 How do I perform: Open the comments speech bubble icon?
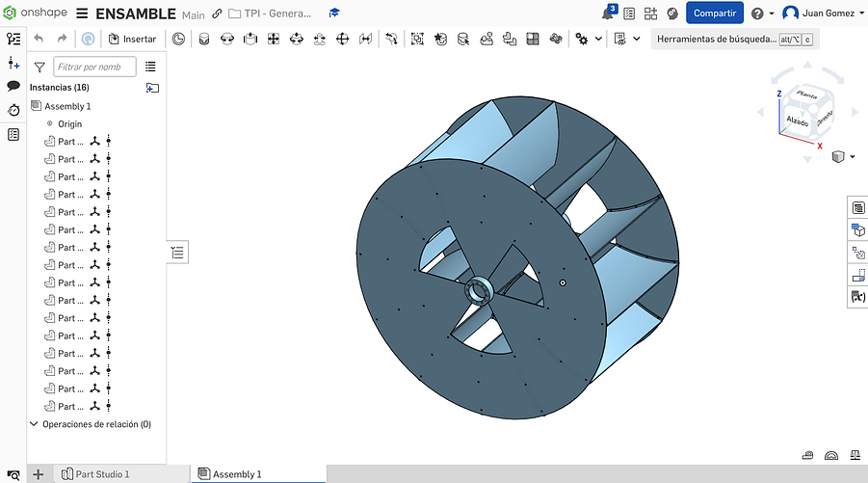click(13, 86)
